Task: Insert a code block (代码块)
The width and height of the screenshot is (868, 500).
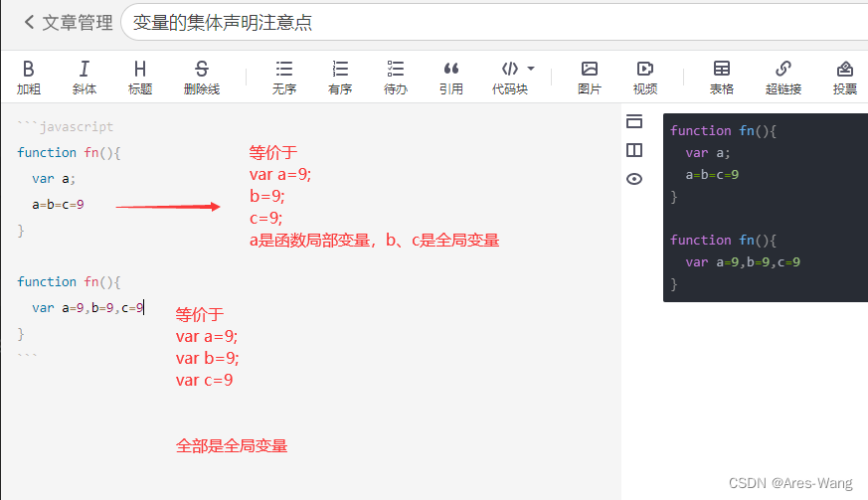Action: 510,77
